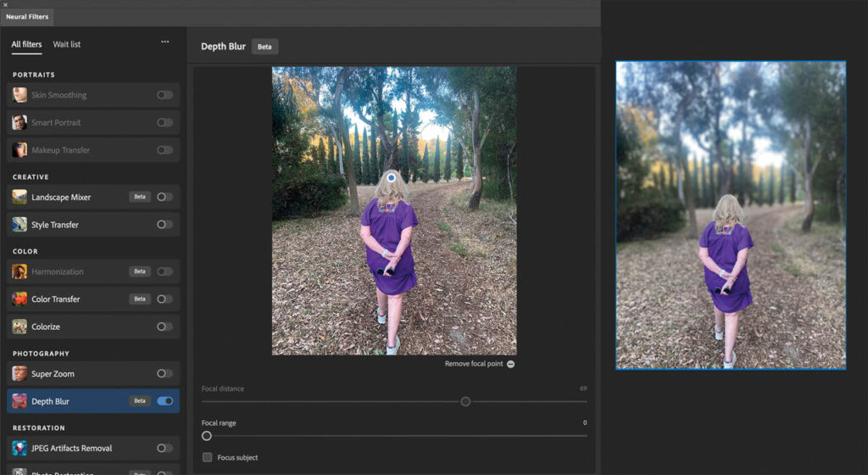This screenshot has height=475, width=868.
Task: Click the Focal distance slider handle
Action: [465, 401]
